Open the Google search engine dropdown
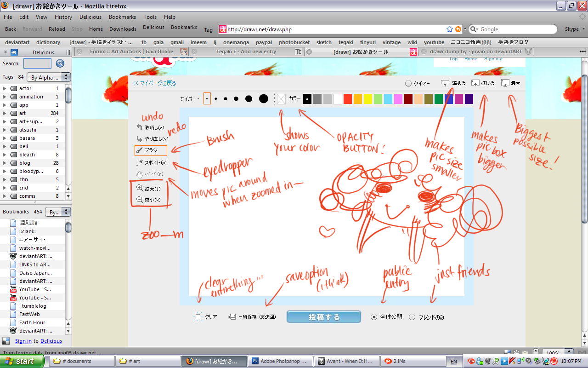This screenshot has width=588, height=368. (474, 29)
